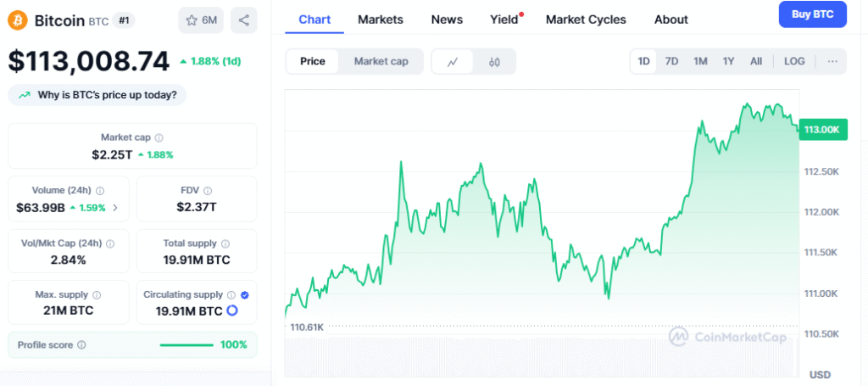Click FDV info icon
Viewport: 868px width, 386px height.
(207, 191)
